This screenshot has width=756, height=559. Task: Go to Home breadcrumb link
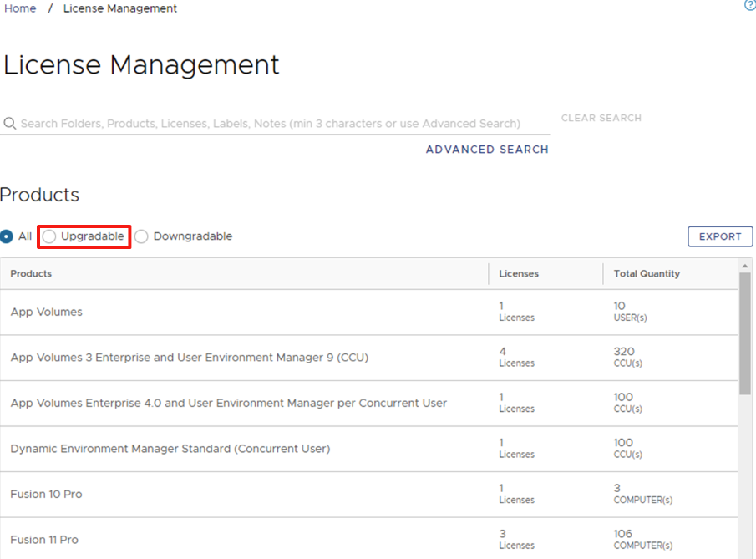pyautogui.click(x=20, y=8)
